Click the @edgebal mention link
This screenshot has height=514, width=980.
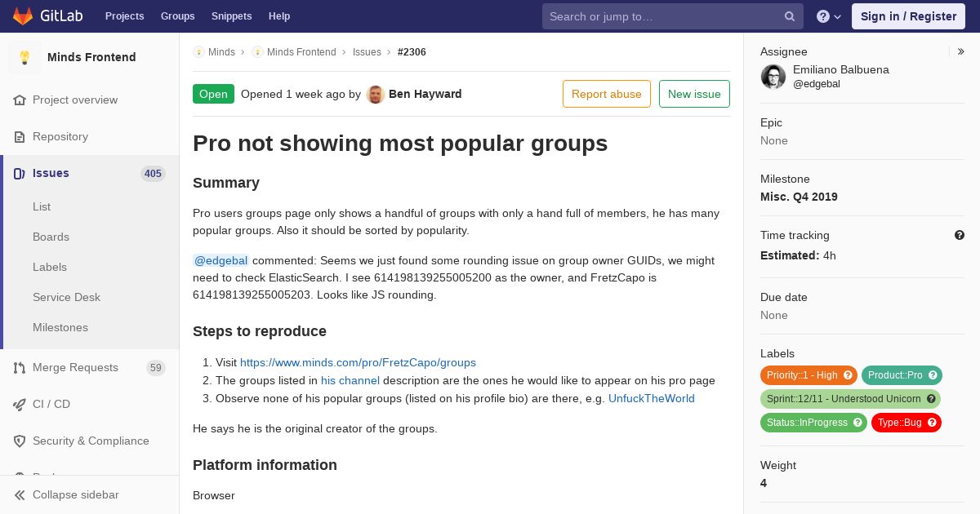tap(221, 260)
